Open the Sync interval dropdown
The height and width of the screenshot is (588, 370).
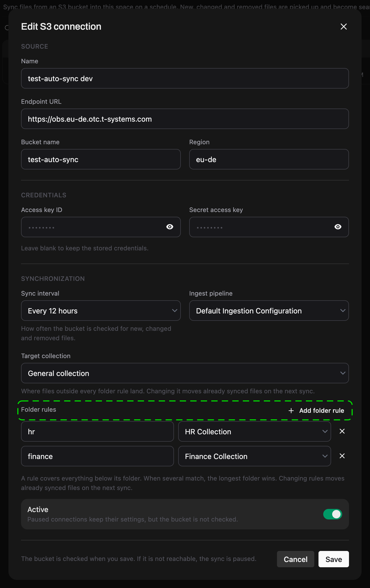[x=101, y=311]
